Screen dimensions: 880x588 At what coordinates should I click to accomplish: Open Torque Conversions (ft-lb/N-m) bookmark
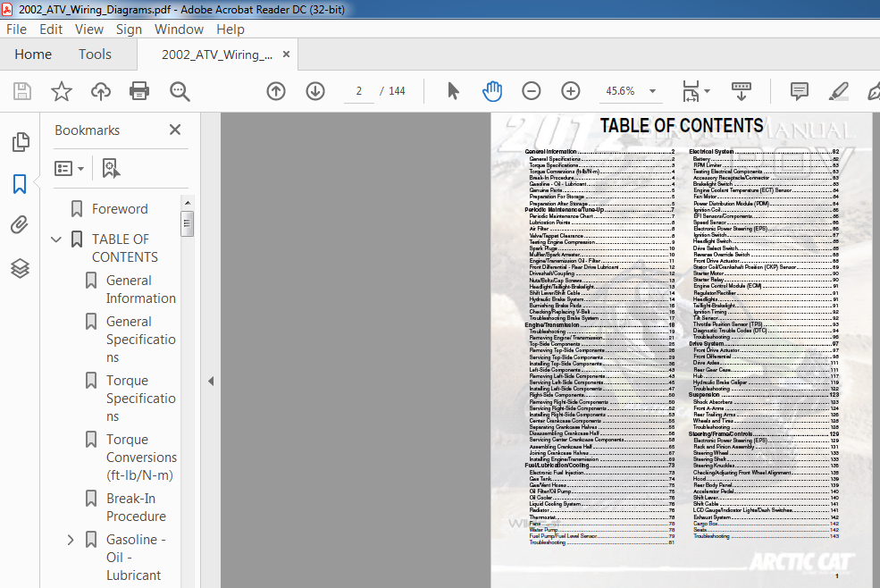pos(141,458)
